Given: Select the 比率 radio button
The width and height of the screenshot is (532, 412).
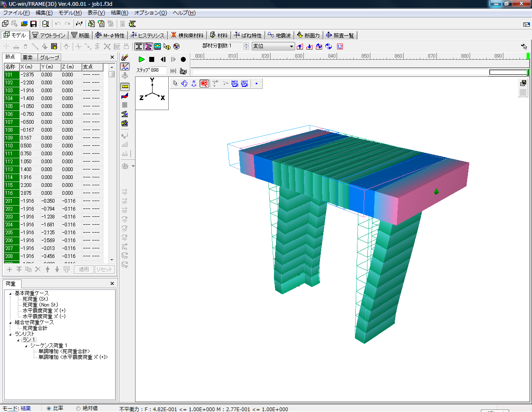Looking at the screenshot, I should coord(49,408).
